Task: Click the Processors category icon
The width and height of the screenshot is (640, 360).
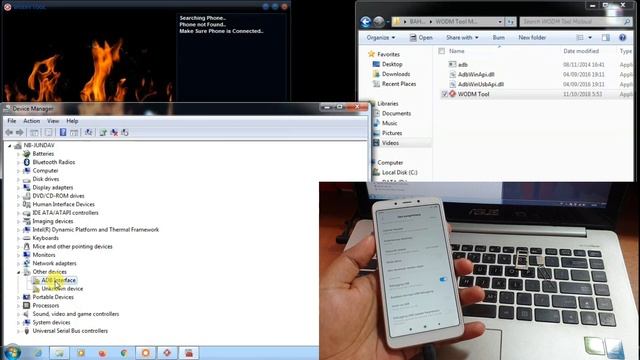Action: coord(27,305)
